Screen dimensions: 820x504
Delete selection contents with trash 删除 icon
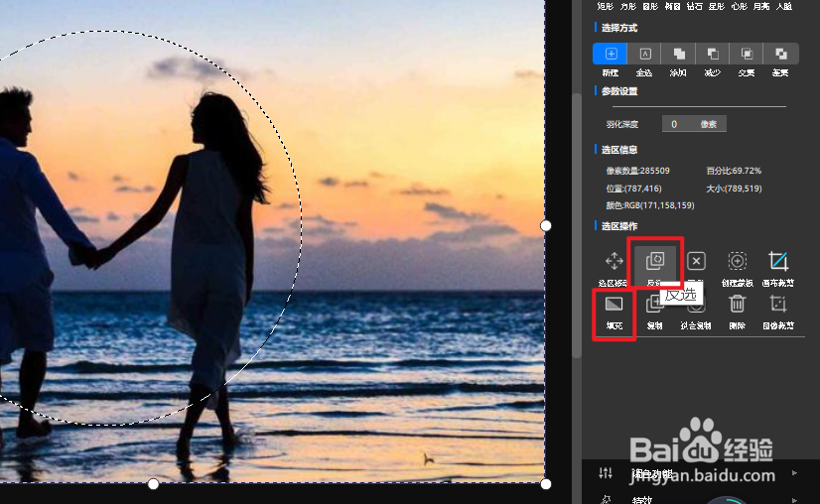(737, 304)
